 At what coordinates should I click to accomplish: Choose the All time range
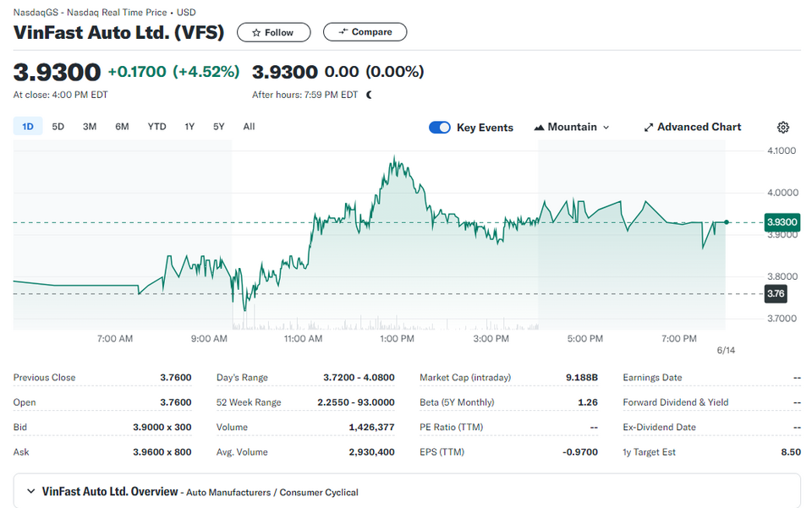pyautogui.click(x=249, y=127)
